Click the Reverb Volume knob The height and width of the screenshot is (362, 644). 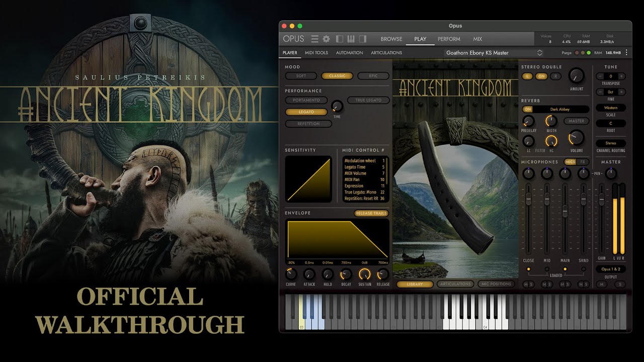tap(577, 137)
